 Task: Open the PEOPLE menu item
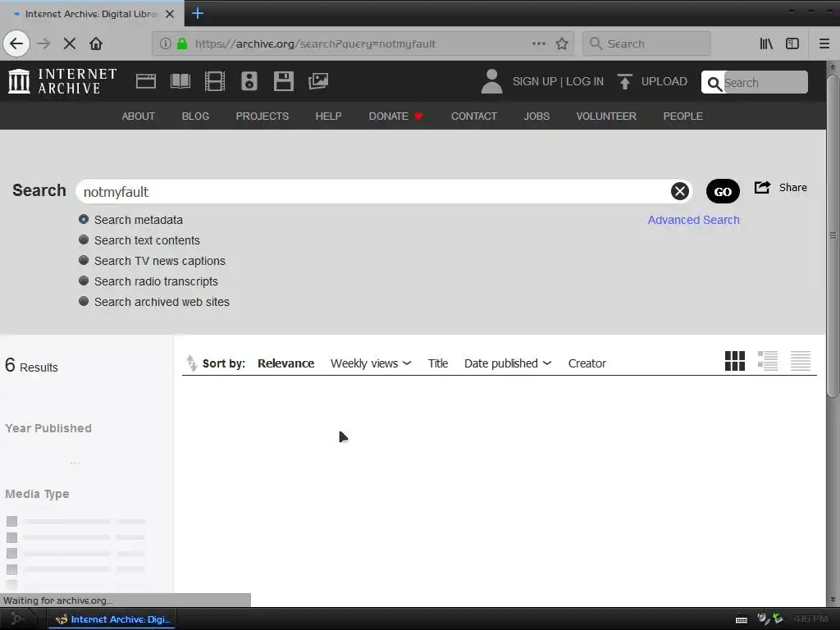(682, 116)
